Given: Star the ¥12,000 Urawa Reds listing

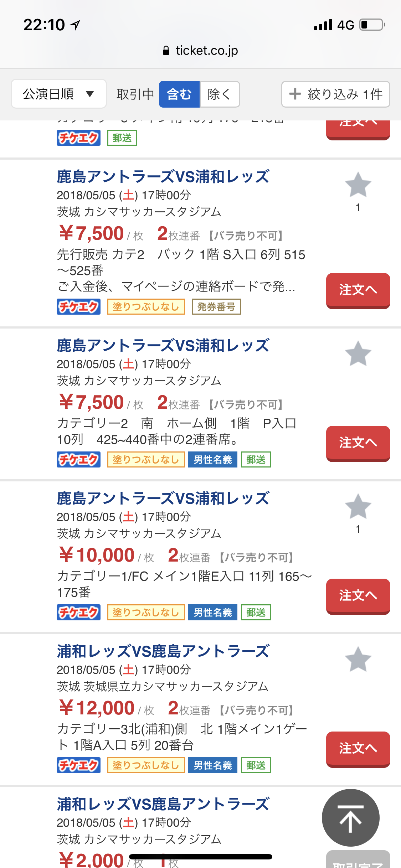Looking at the screenshot, I should coord(358,659).
